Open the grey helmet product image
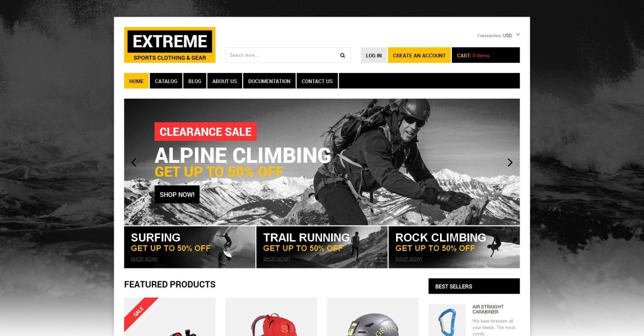Screen dimensions: 644x336 [372, 317]
